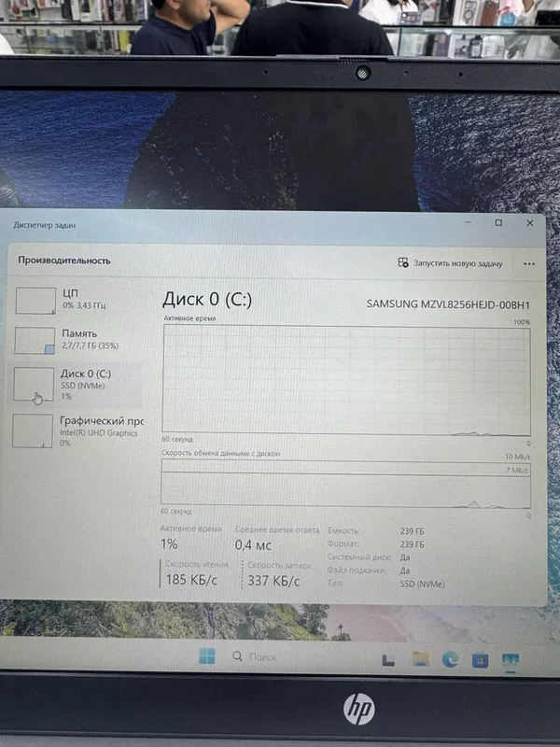This screenshot has height=747, width=560.
Task: Open the Windows Start menu
Action: click(206, 656)
